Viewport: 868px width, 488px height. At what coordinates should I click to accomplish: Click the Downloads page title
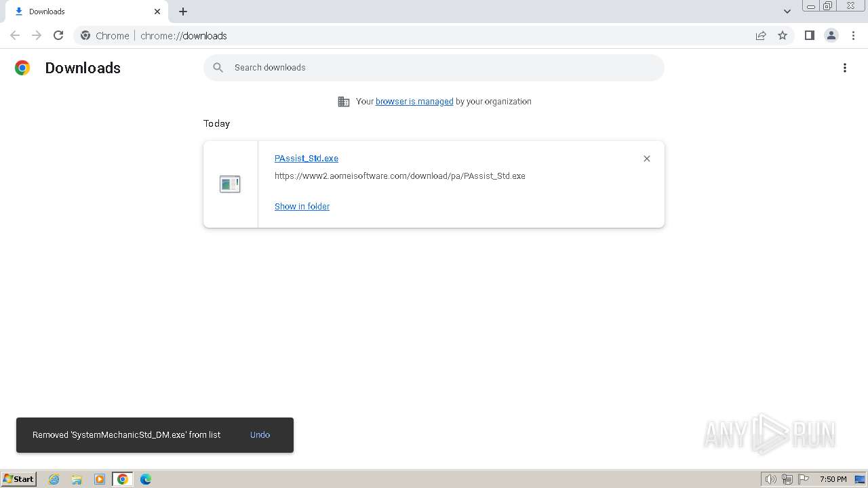click(83, 68)
